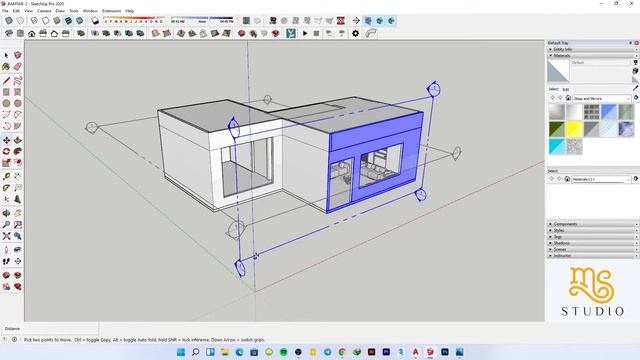
Task: Choose the Rotate tool
Action: click(x=6, y=151)
